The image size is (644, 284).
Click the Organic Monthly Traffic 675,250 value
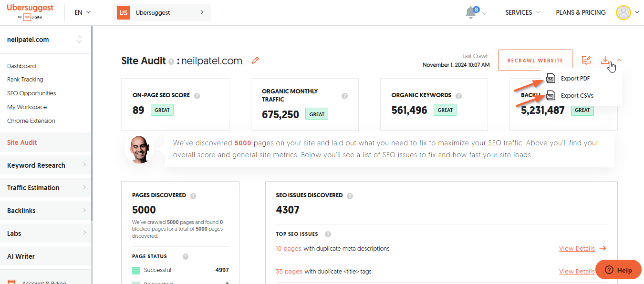click(x=280, y=114)
